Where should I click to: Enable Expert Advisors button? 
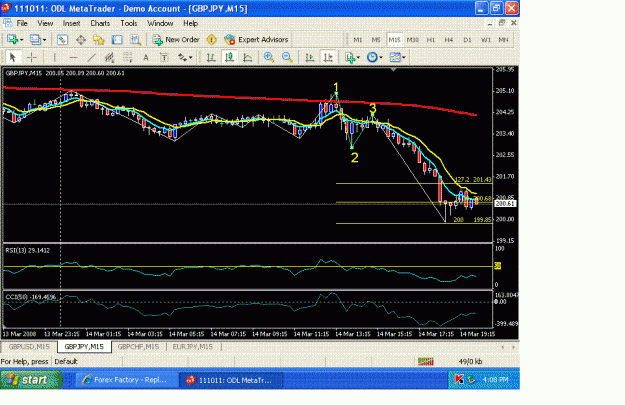256,39
